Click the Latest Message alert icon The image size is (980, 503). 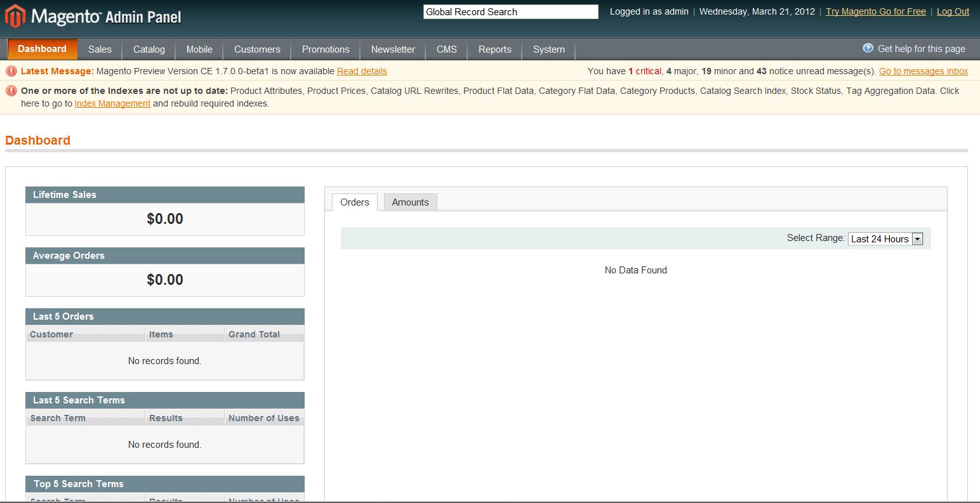tap(11, 71)
